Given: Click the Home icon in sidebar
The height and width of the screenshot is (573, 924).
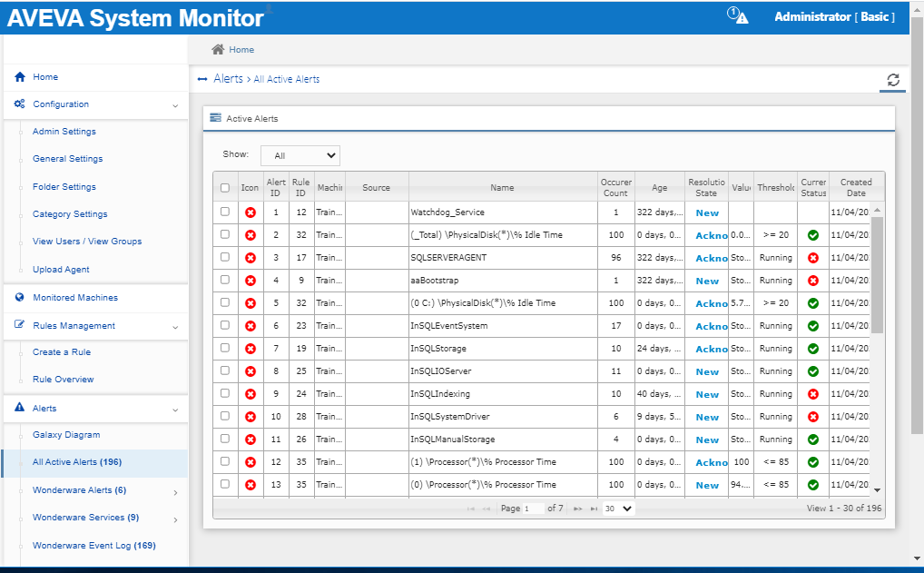Looking at the screenshot, I should pyautogui.click(x=19, y=76).
